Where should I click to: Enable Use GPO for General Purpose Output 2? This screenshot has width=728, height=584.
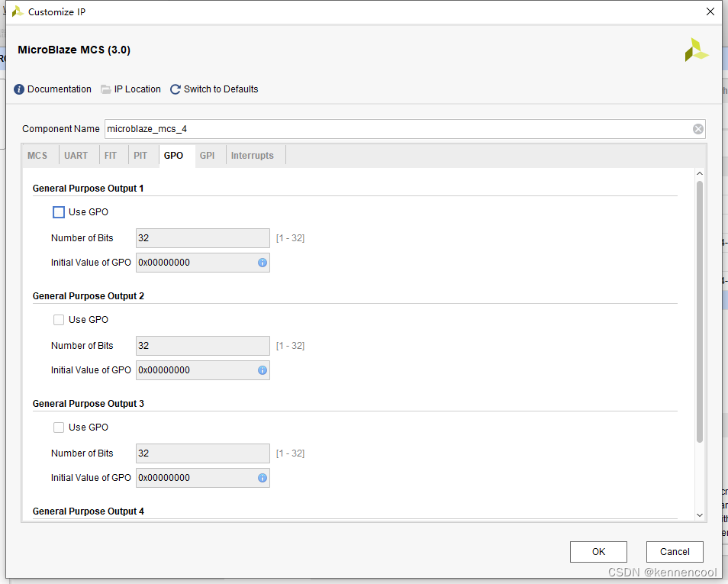(x=59, y=320)
